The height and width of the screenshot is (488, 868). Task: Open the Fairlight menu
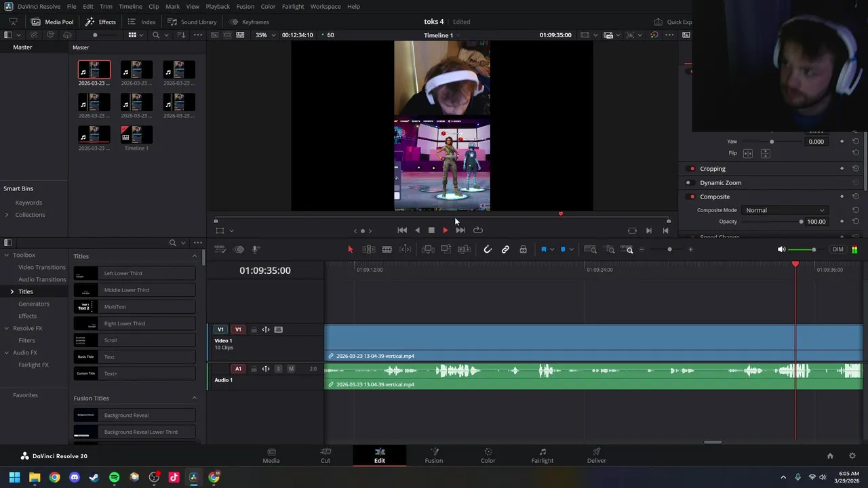pyautogui.click(x=293, y=6)
